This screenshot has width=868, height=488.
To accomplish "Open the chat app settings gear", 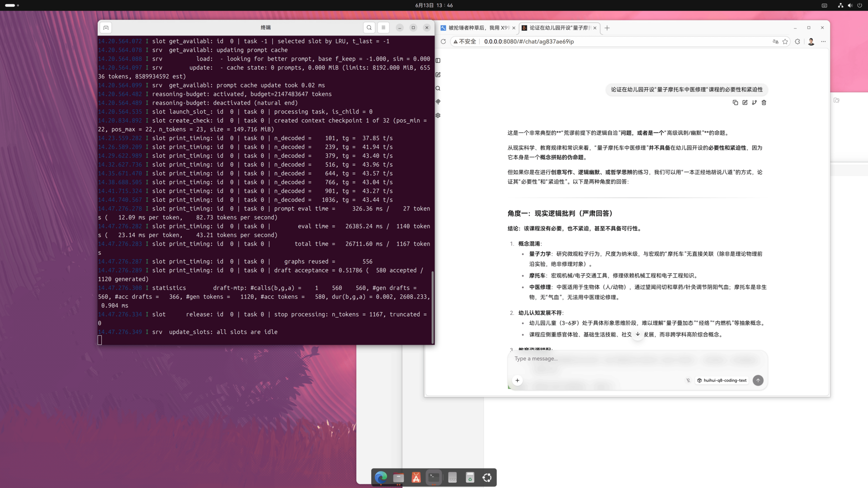I will point(438,116).
